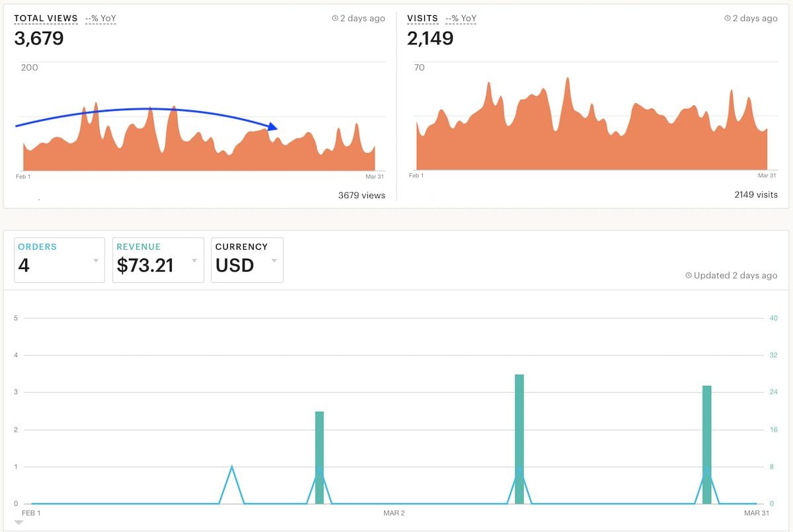Click the YoY percentage beside Visits
The width and height of the screenshot is (793, 532).
click(x=461, y=19)
